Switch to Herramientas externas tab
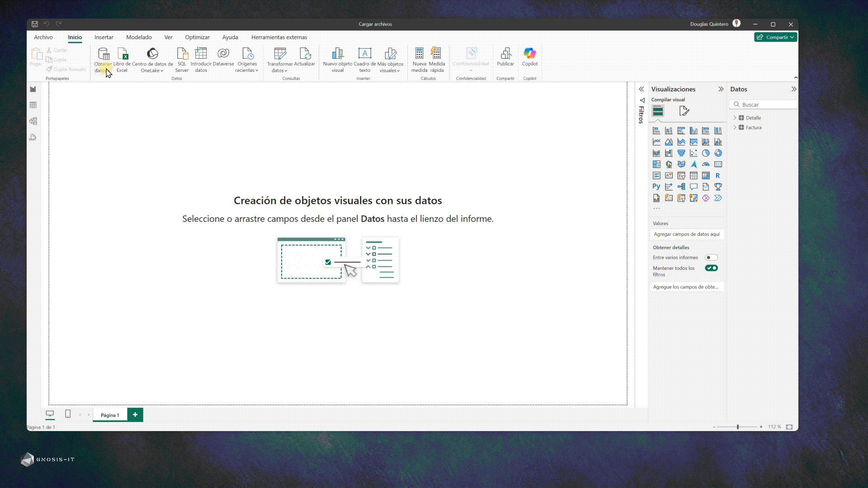Viewport: 868px width, 488px height. 279,37
